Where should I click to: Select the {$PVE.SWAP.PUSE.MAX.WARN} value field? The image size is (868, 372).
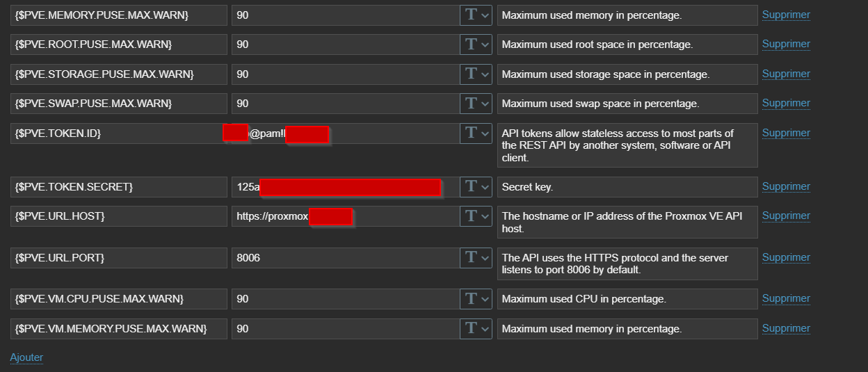(344, 104)
